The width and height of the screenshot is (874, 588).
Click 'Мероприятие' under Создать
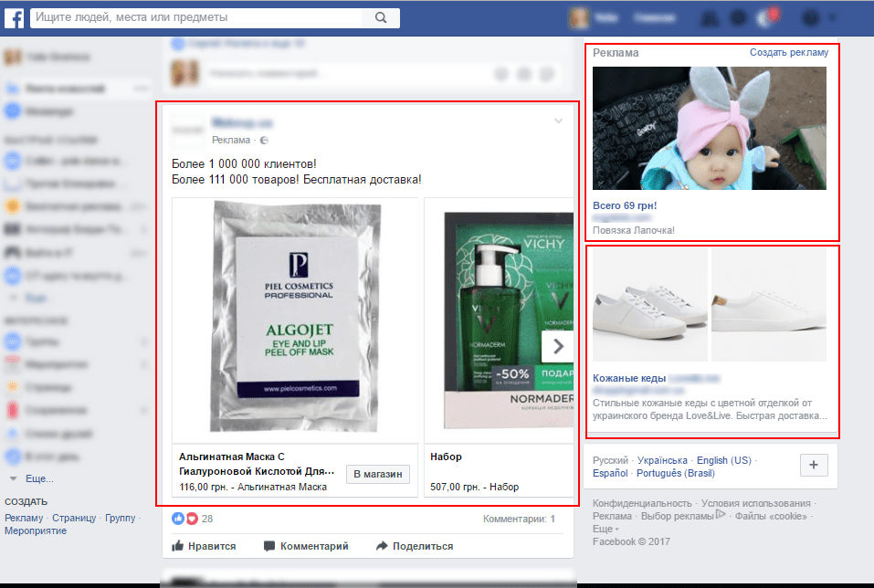[x=36, y=530]
